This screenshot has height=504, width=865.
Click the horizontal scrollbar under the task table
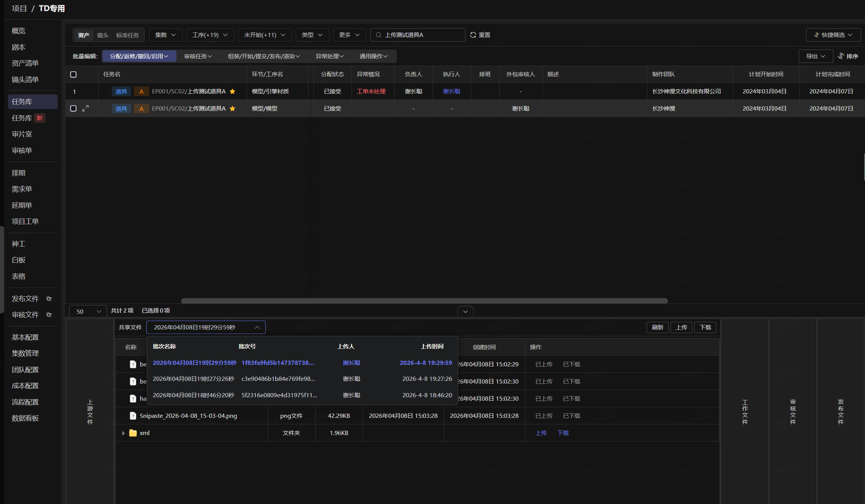pyautogui.click(x=424, y=301)
